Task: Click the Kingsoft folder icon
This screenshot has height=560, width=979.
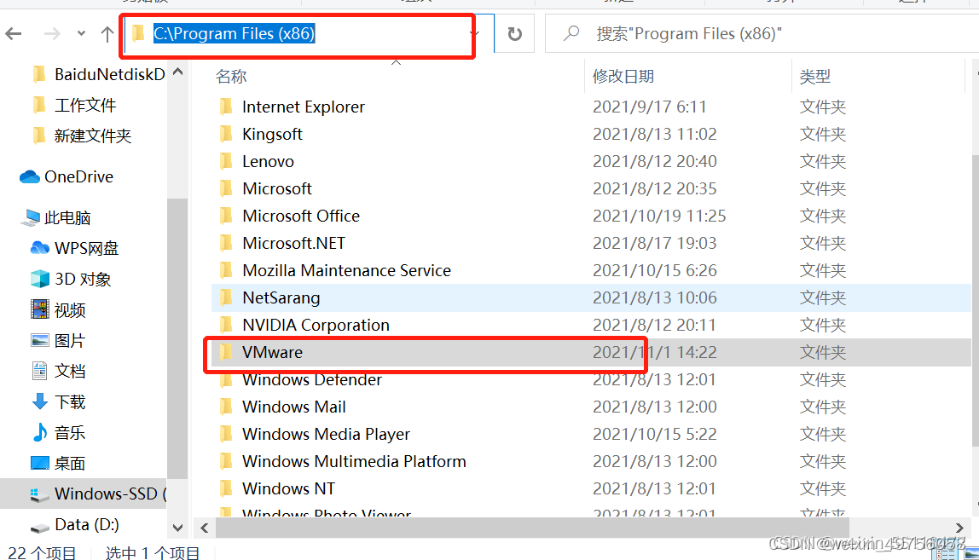Action: pyautogui.click(x=226, y=134)
